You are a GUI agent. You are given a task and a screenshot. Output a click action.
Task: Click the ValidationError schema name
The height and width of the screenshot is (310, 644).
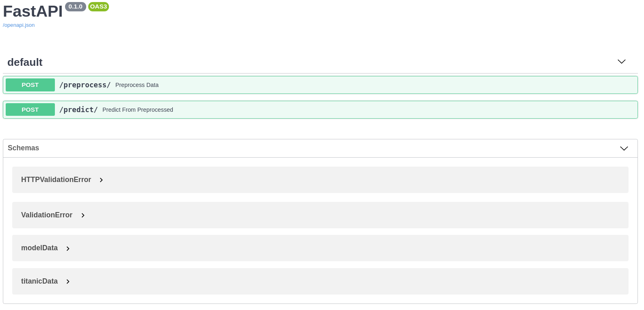(47, 215)
